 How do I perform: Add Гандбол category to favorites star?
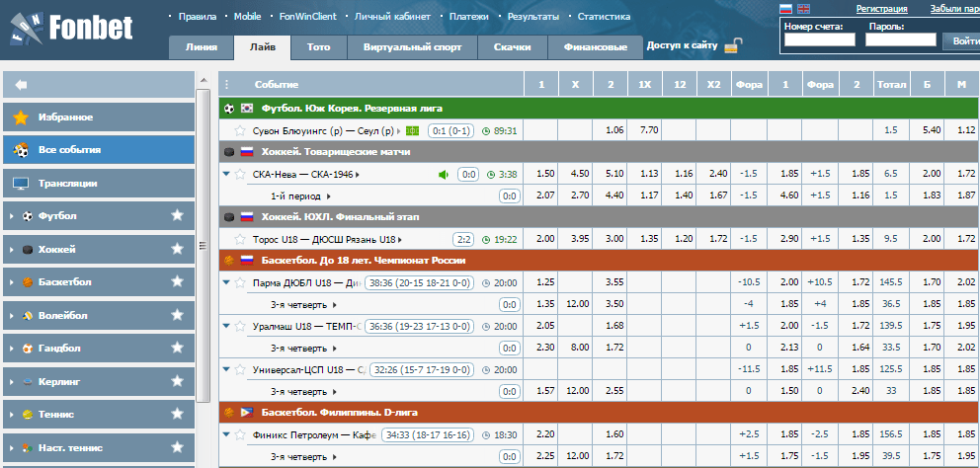click(x=178, y=348)
